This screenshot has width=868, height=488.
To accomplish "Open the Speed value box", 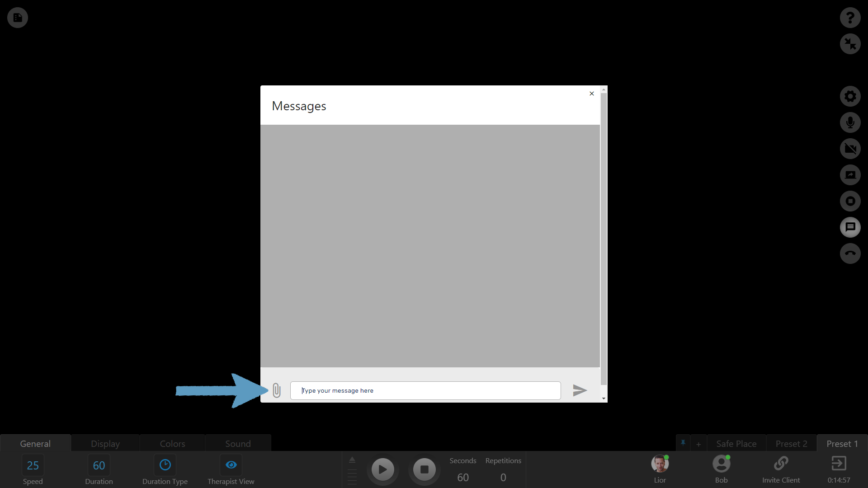I will (33, 465).
